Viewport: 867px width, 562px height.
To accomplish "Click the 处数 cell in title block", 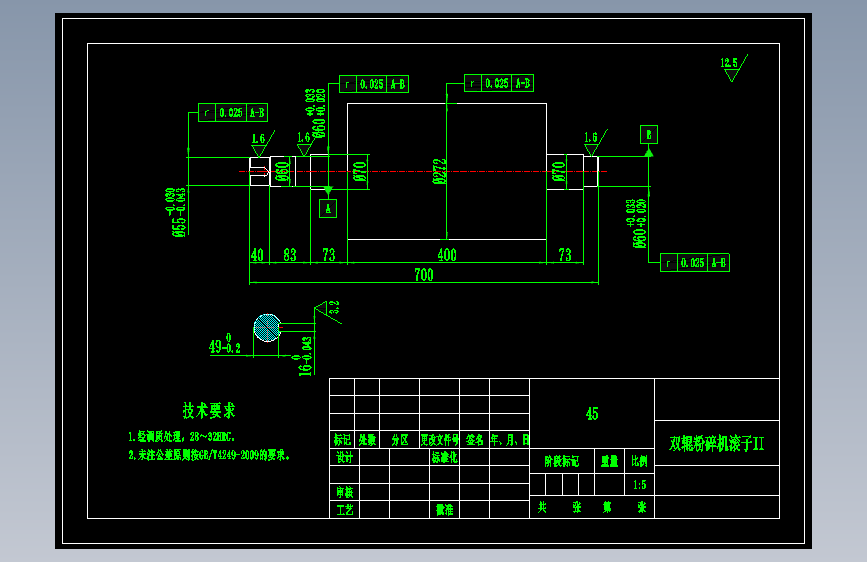I will click(367, 440).
